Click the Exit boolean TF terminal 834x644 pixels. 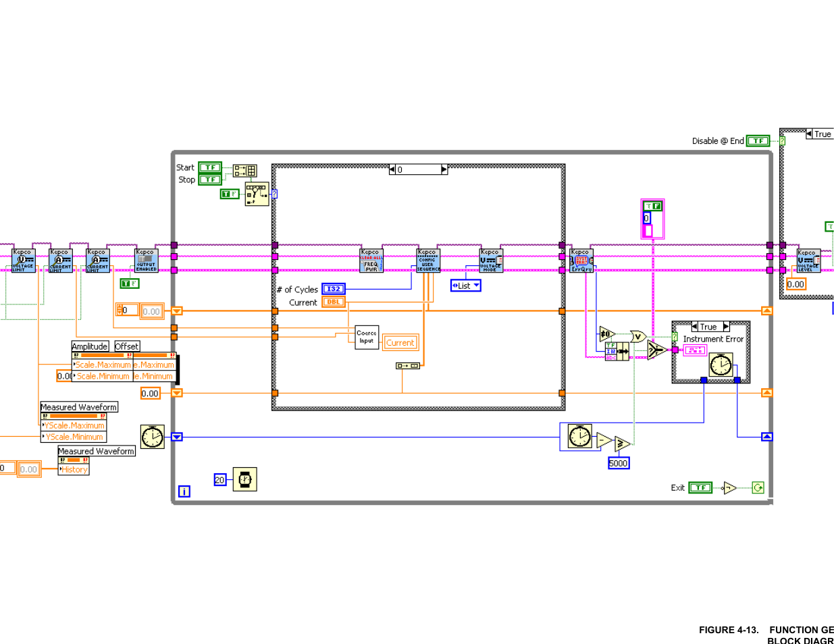700,487
